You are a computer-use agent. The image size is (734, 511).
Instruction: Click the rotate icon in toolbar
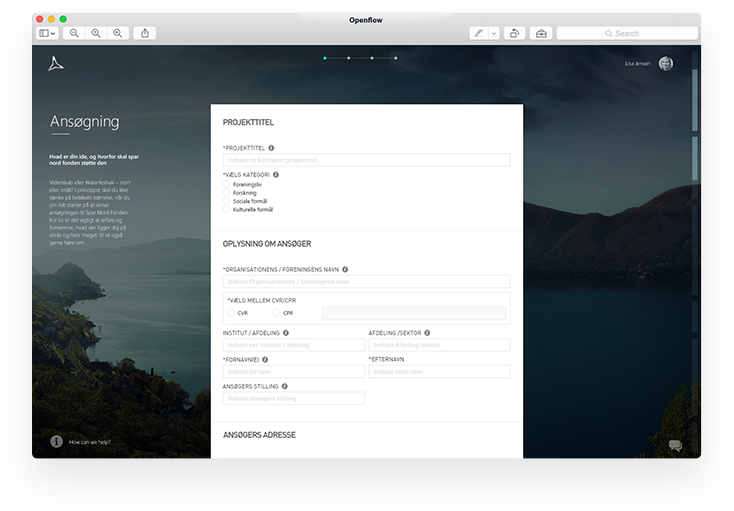[514, 33]
